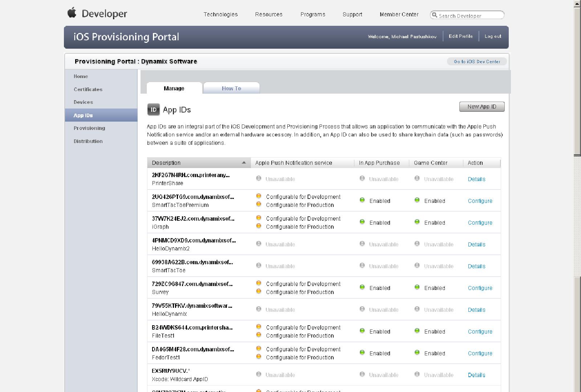Open Details for HelloDynamix2
581x392 pixels.
476,244
